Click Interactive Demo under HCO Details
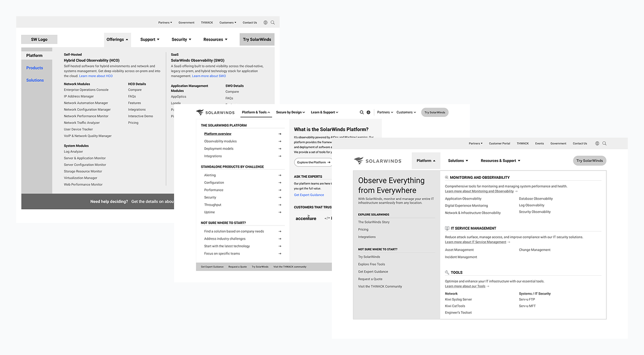The height and width of the screenshot is (355, 644). pyautogui.click(x=141, y=116)
